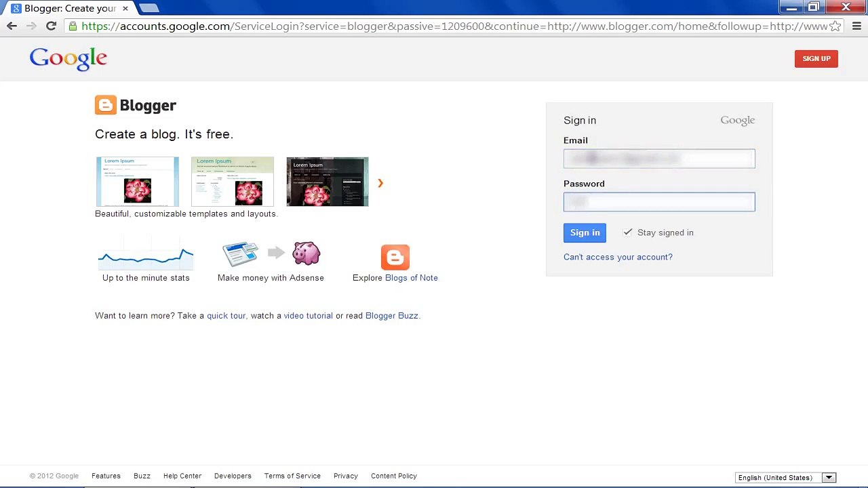Open the Chrome menu icon
The image size is (868, 488).
click(856, 26)
